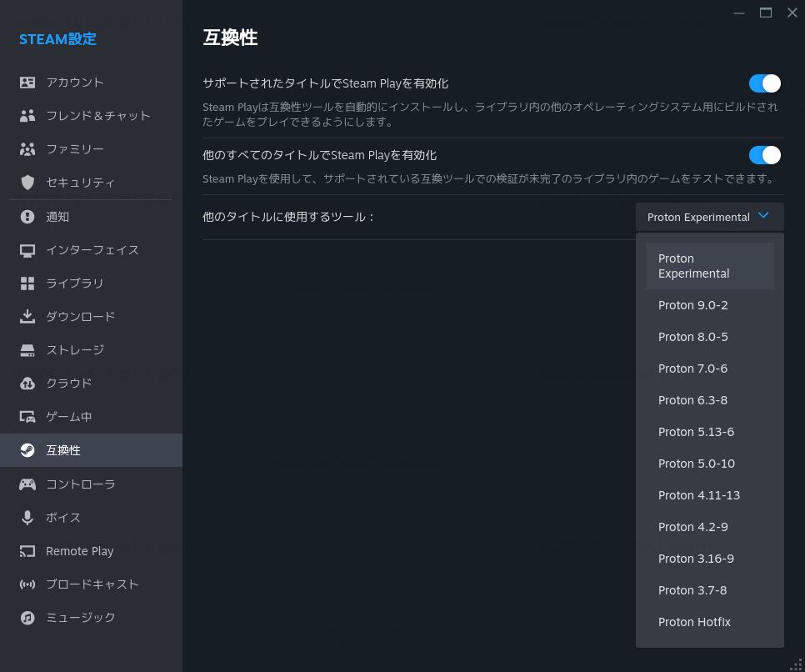Click the 互換性 Steam logo icon
The height and width of the screenshot is (672, 805).
(x=27, y=450)
